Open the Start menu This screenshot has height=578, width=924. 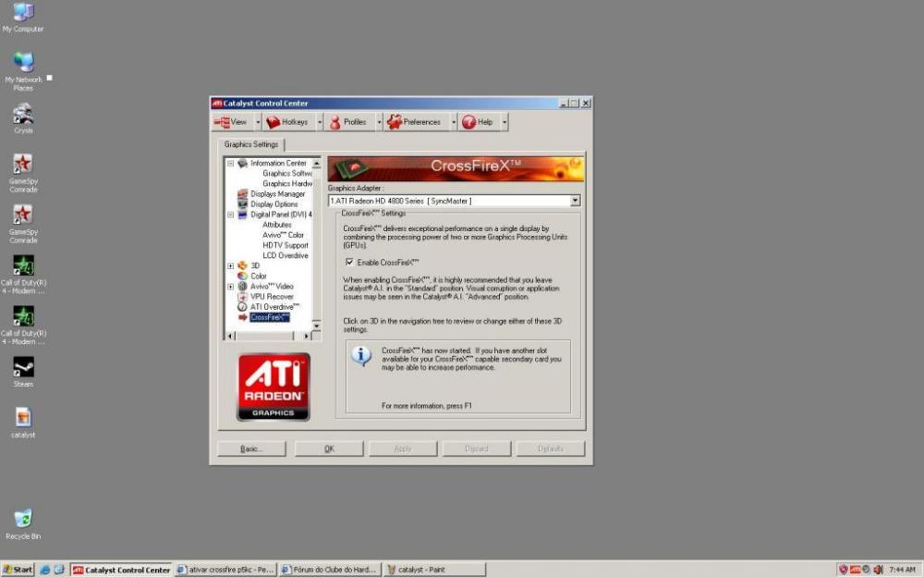coord(18,570)
